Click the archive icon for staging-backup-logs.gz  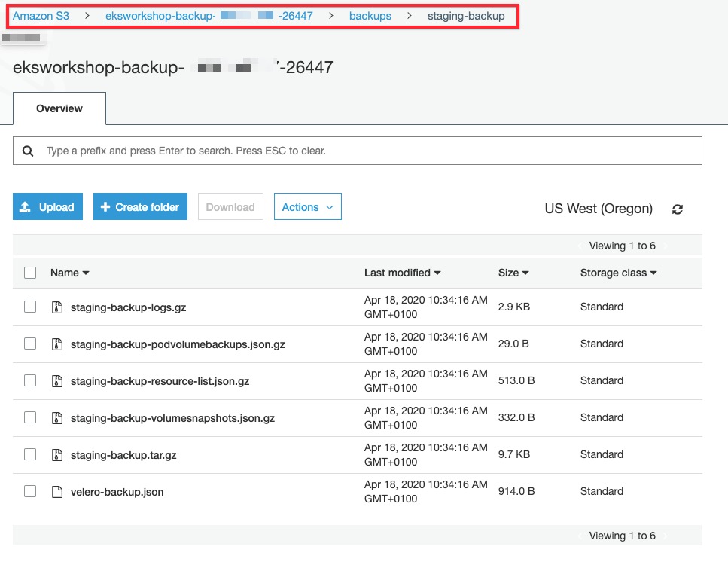pyautogui.click(x=56, y=307)
